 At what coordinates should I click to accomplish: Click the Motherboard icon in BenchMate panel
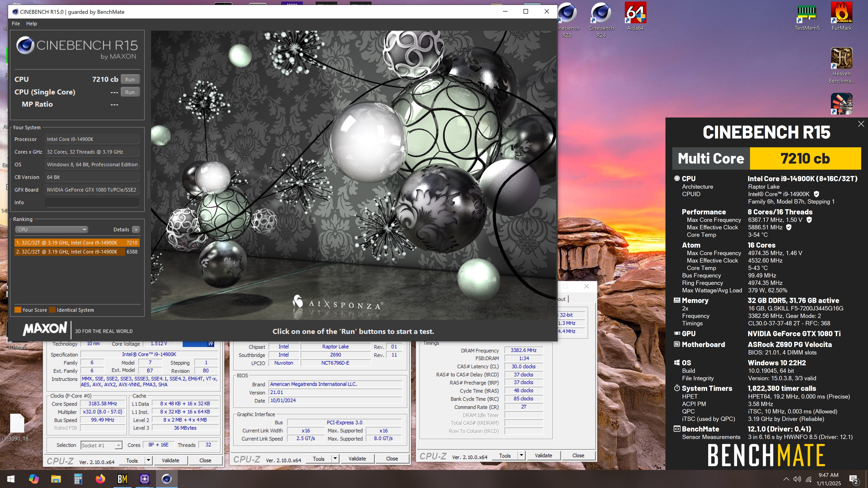(677, 344)
